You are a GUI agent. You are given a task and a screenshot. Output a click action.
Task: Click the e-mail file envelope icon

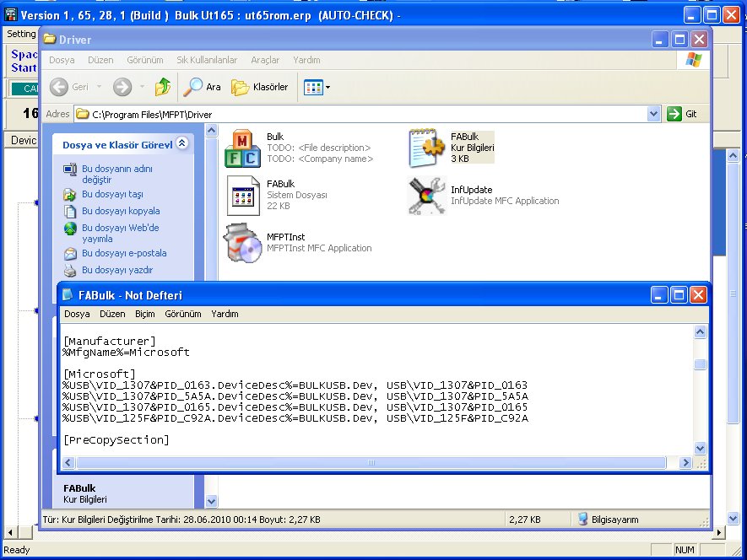coord(70,253)
